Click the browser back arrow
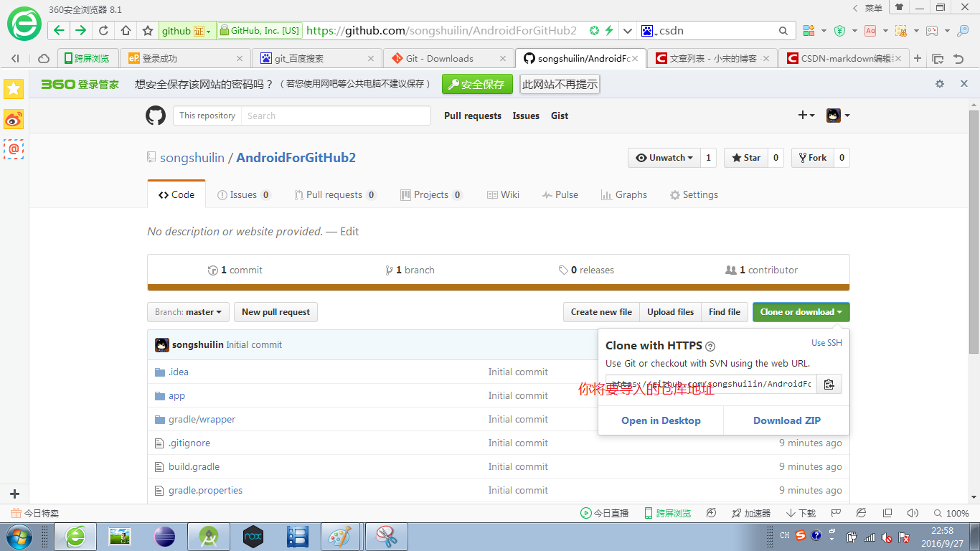The height and width of the screenshot is (551, 980). [x=60, y=30]
